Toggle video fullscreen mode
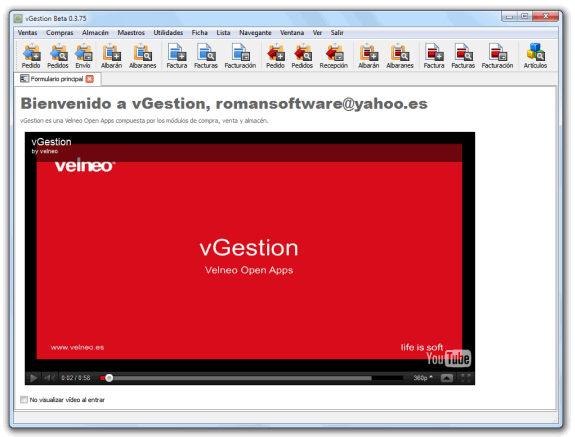575x437 pixels. point(465,378)
